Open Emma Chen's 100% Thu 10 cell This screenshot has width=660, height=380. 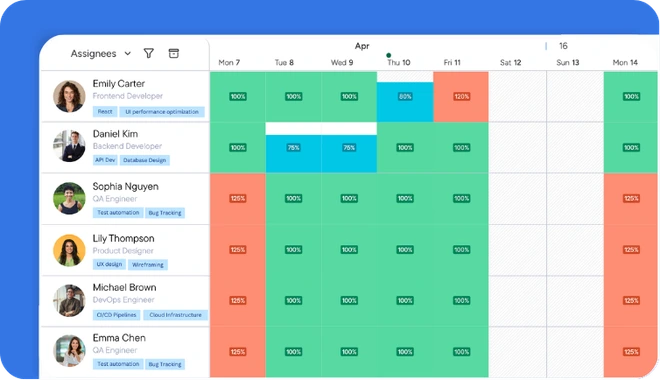tap(405, 352)
